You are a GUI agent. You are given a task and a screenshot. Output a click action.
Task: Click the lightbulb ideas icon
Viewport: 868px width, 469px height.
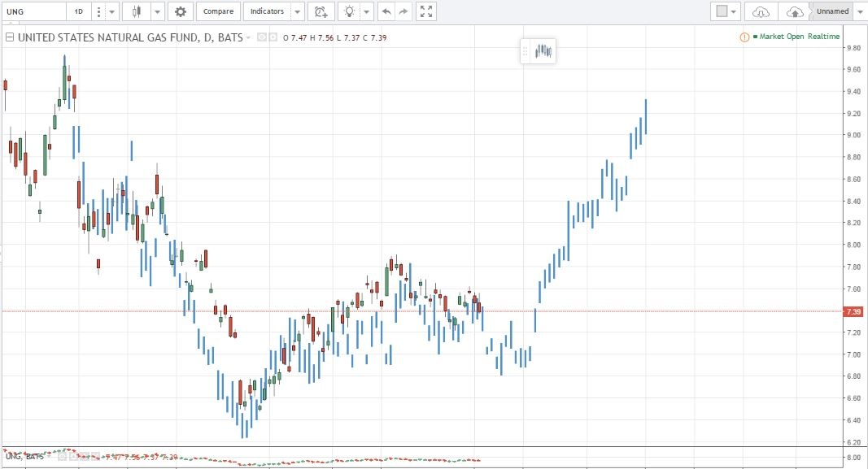point(349,11)
